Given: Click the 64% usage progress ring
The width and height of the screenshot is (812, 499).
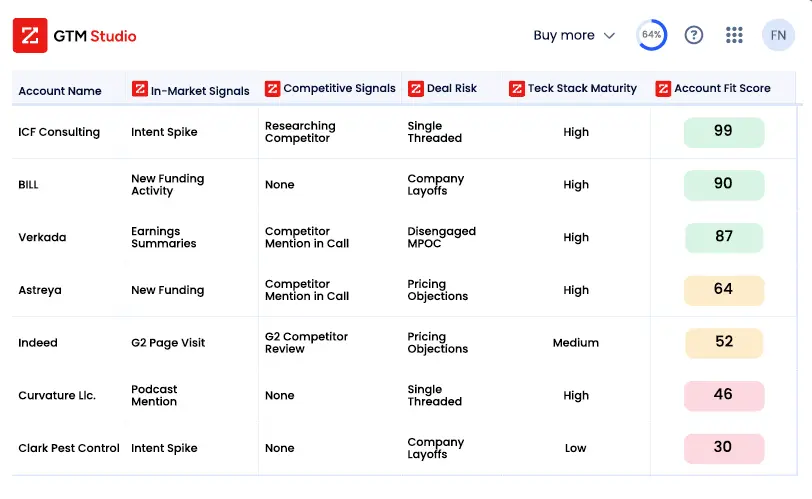Looking at the screenshot, I should [651, 35].
